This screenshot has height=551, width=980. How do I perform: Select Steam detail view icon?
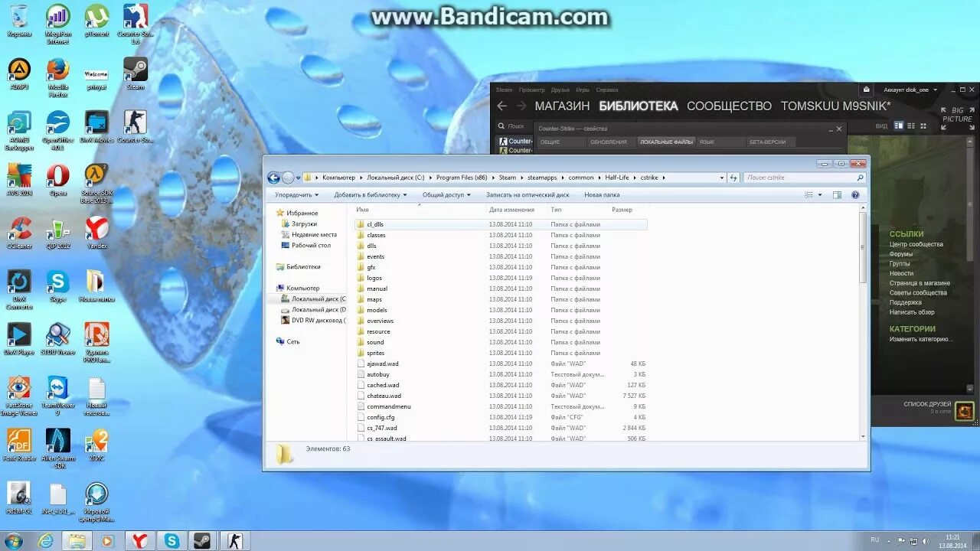pos(900,126)
